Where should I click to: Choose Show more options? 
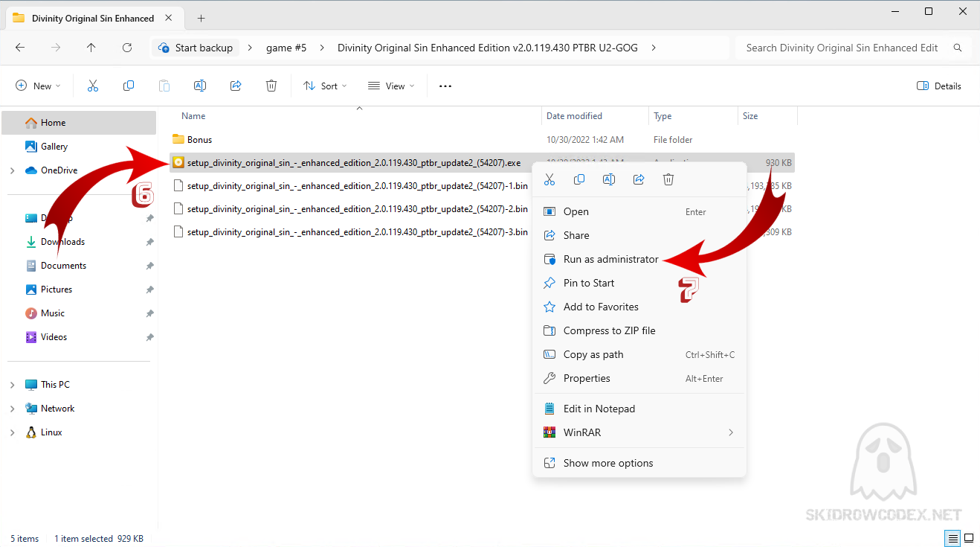click(x=639, y=463)
